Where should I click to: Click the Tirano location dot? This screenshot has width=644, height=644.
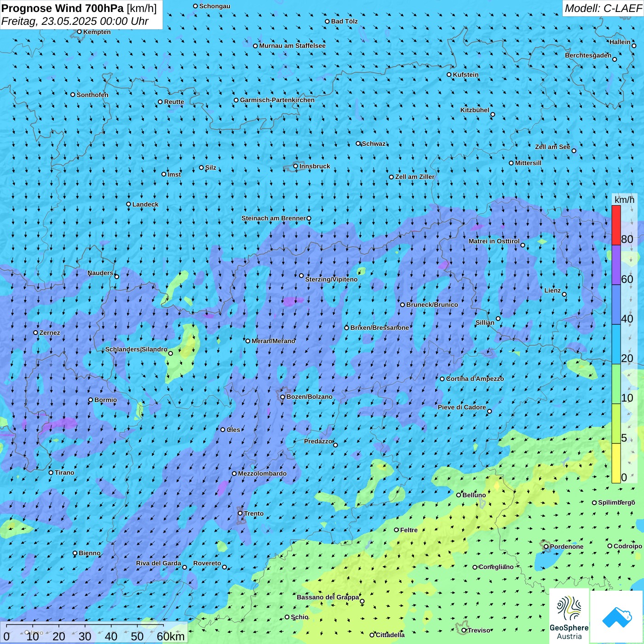coord(51,472)
